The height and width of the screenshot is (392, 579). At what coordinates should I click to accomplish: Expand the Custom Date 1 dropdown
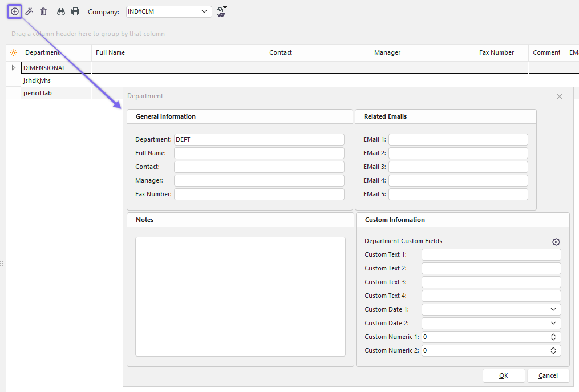(x=553, y=309)
